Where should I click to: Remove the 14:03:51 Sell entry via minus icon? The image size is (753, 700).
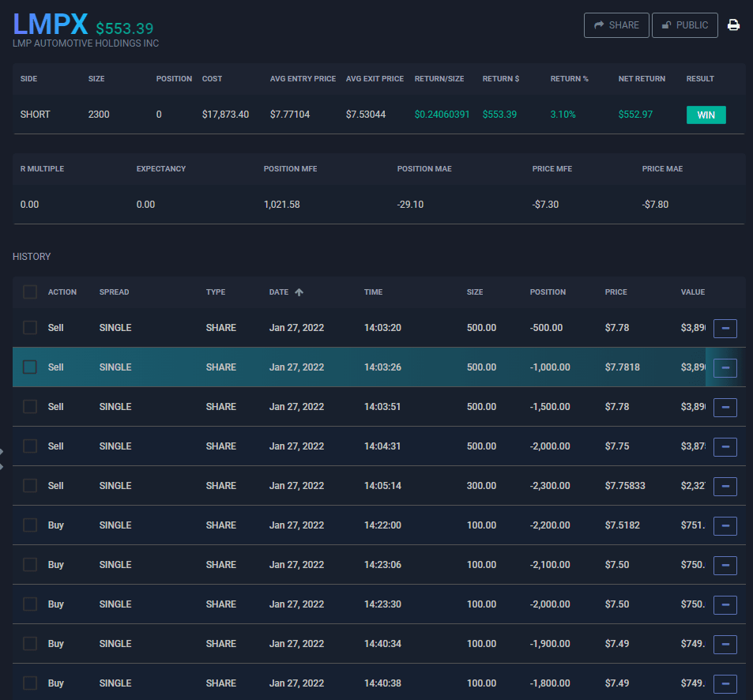[x=725, y=407]
